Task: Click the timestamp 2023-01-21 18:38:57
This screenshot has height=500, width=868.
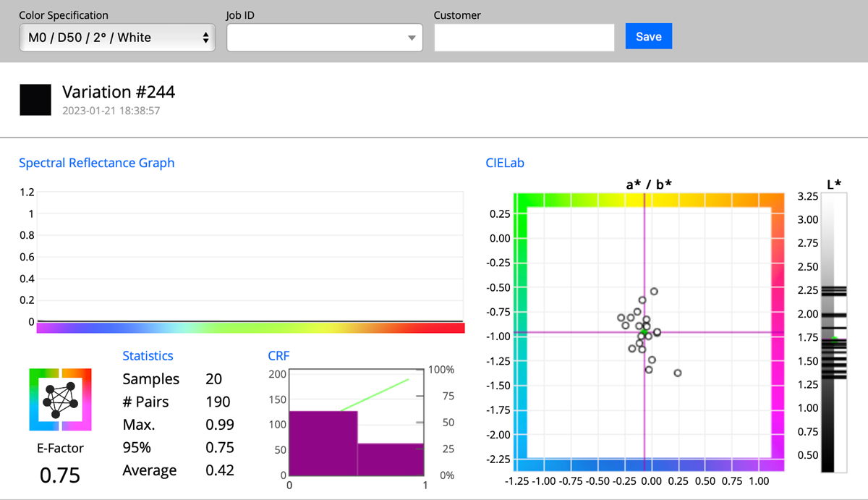Action: click(x=111, y=111)
